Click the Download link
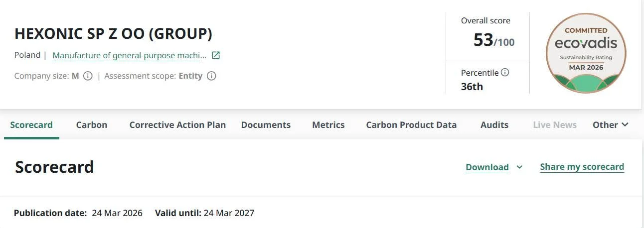Viewport: 644px width, 228px height. pyautogui.click(x=487, y=167)
